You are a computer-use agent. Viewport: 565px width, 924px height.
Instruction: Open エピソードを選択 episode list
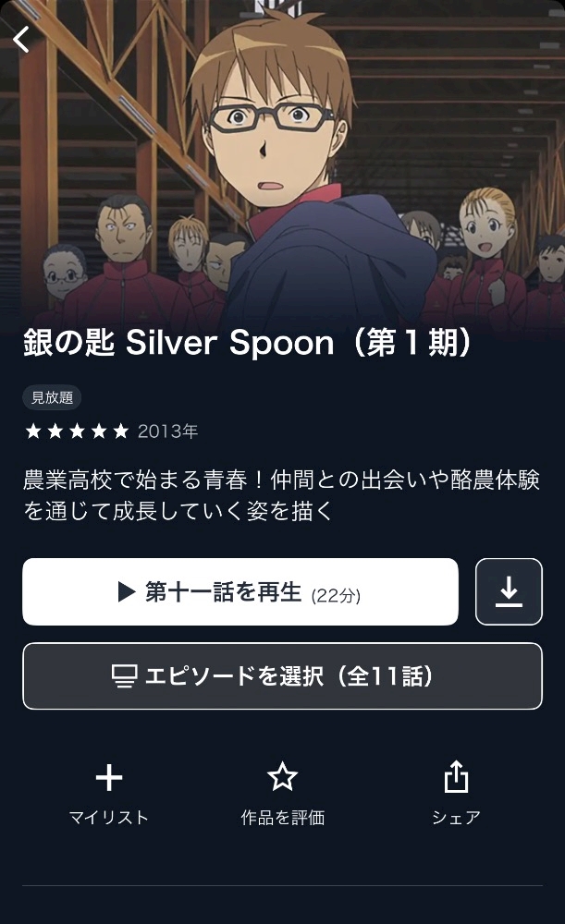(282, 676)
